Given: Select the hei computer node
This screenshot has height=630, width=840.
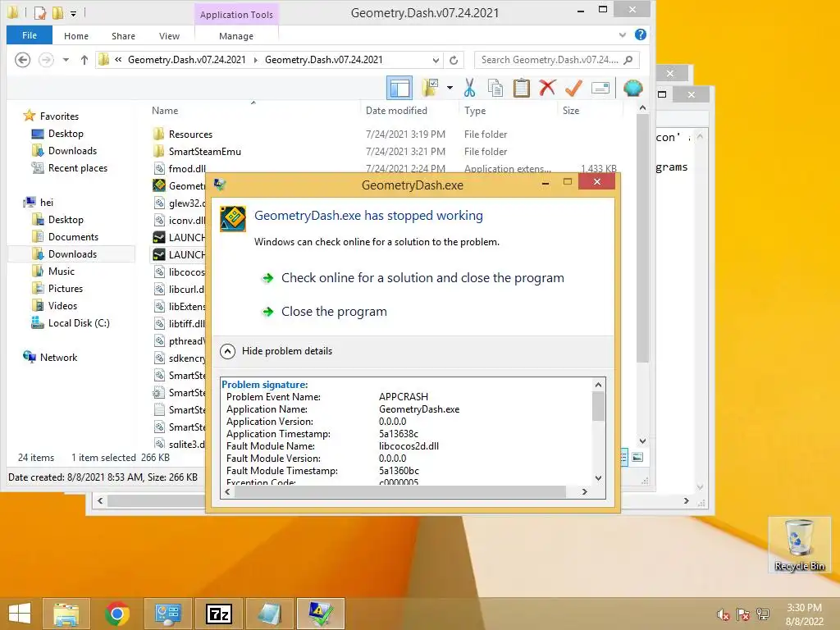Looking at the screenshot, I should (47, 203).
